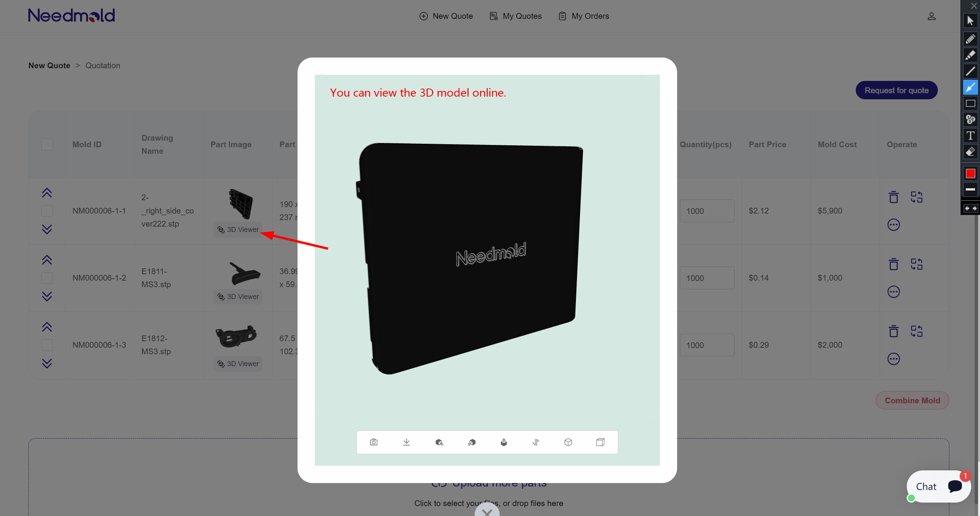Move NM000006-1-2 up with double chevron
Screen dimensions: 980x516
47,260
